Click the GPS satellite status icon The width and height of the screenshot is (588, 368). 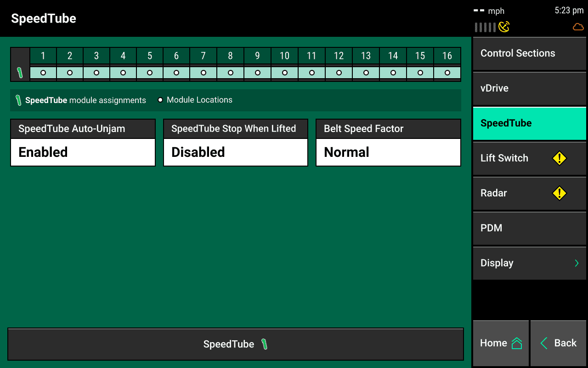[504, 27]
